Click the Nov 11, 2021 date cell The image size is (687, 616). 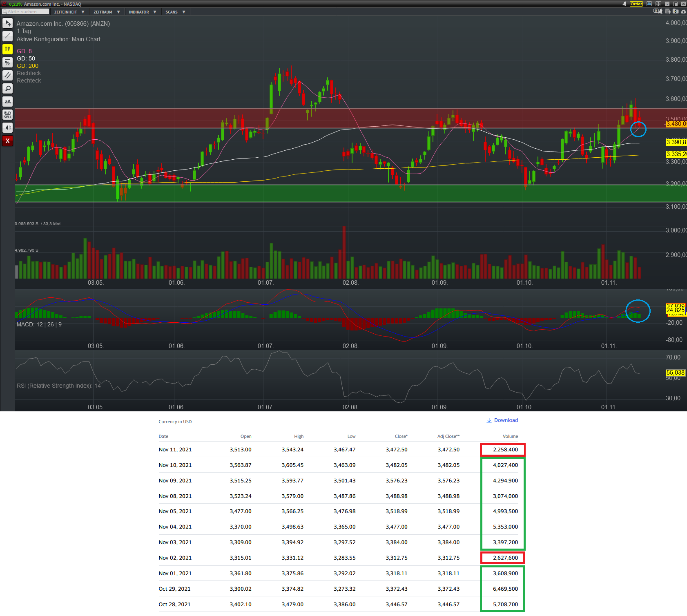pos(175,450)
